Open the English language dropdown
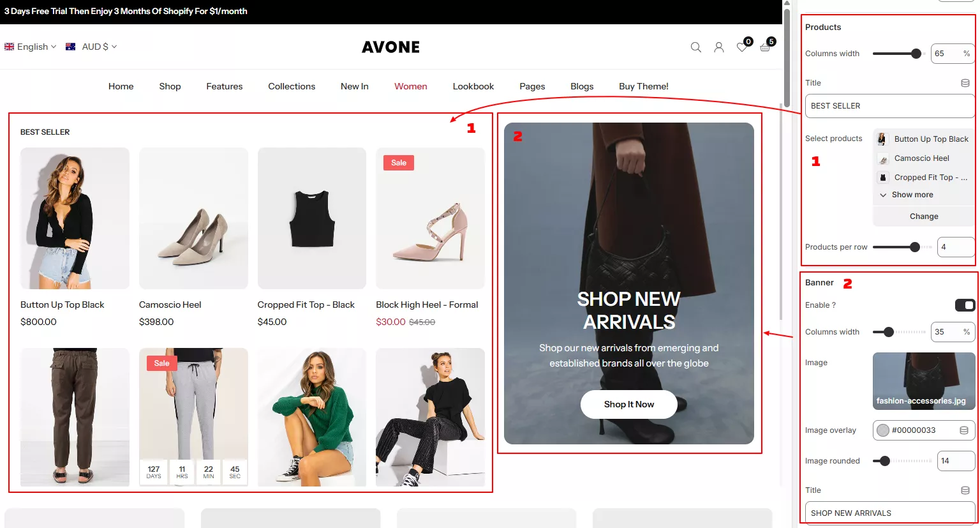The height and width of the screenshot is (528, 980). [x=31, y=47]
